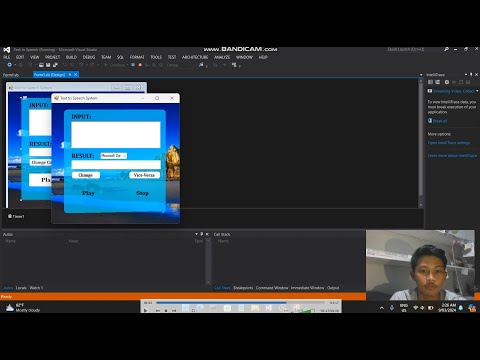Screen dimensions: 480x360
Task: Click Learn more about IntelliTrace link
Action: tap(452, 156)
